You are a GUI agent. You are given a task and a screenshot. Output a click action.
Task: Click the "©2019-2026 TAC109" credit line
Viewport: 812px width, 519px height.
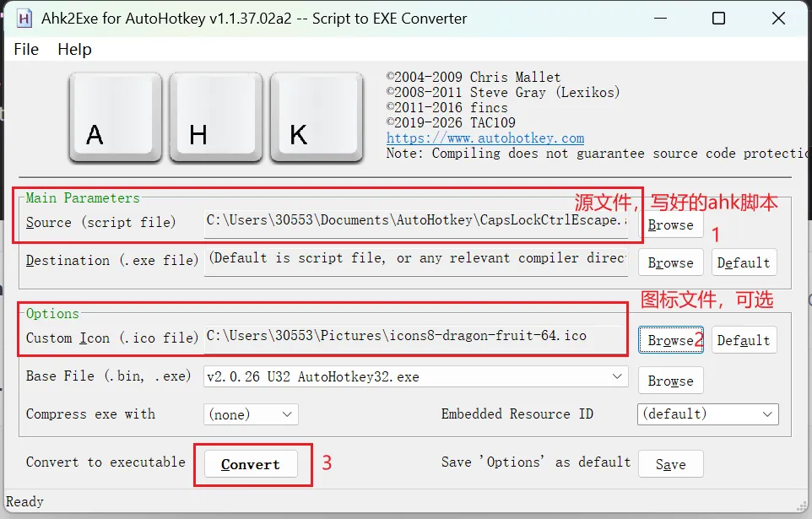point(451,122)
